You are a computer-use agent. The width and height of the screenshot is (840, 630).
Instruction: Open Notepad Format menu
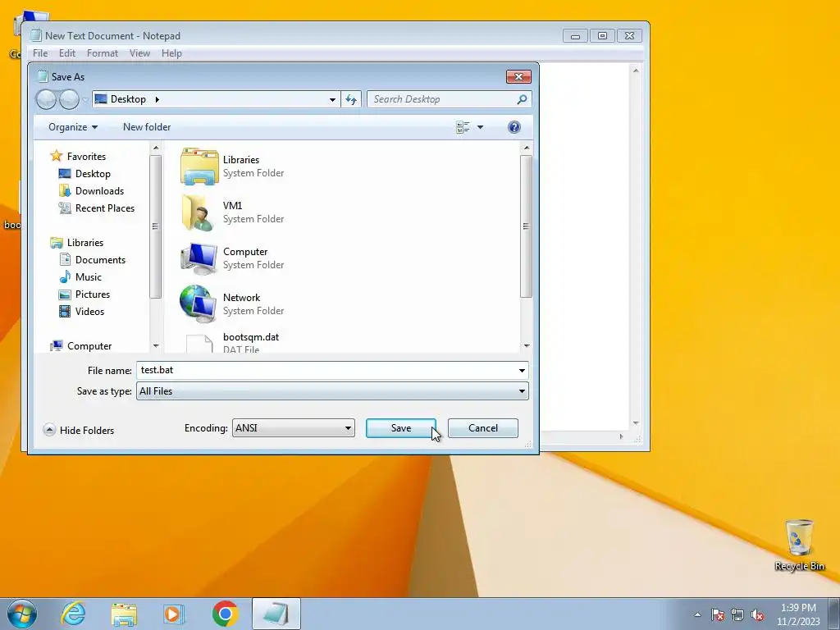(x=103, y=53)
